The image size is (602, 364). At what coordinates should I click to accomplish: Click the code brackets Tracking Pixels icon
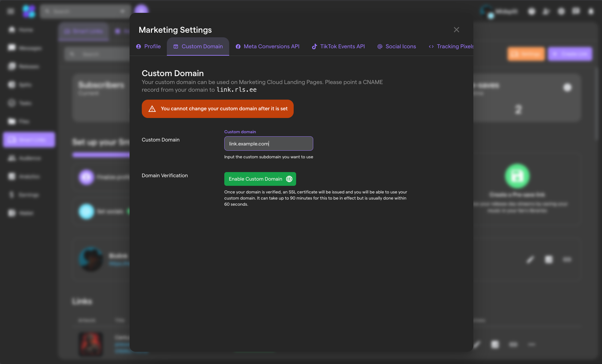tap(431, 46)
